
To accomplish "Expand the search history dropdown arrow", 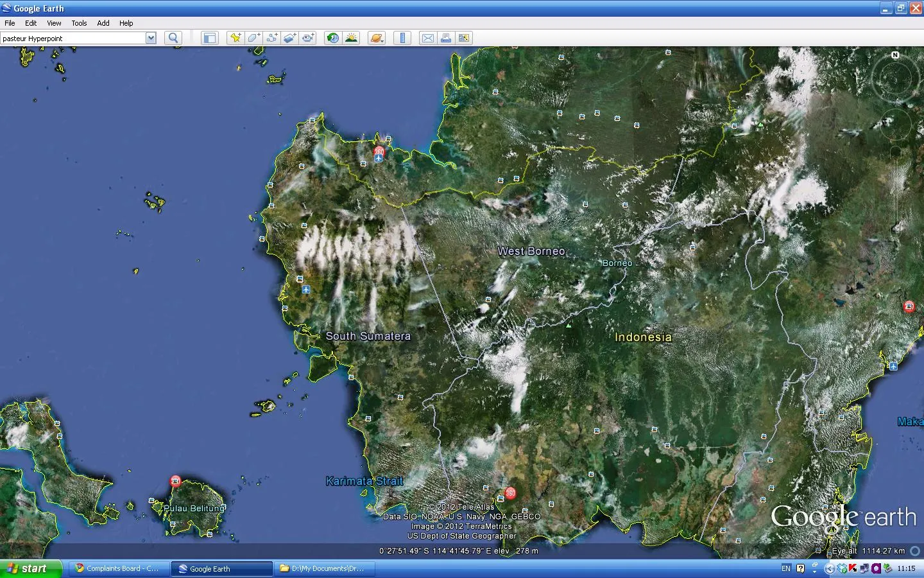I will (151, 38).
